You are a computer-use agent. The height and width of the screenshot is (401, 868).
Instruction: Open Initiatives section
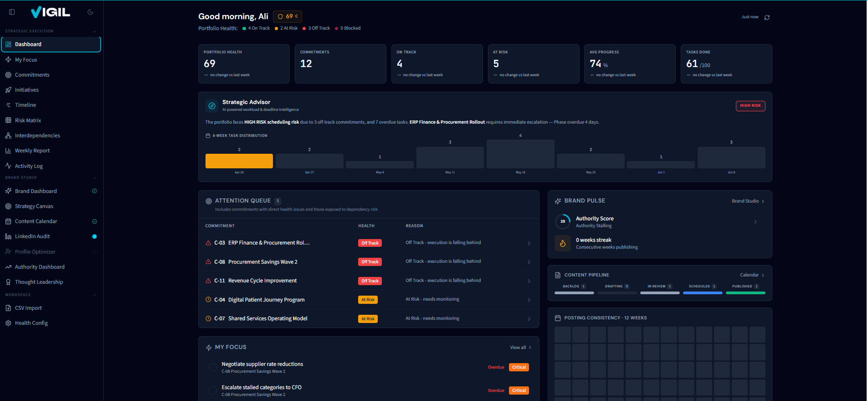click(x=51, y=90)
